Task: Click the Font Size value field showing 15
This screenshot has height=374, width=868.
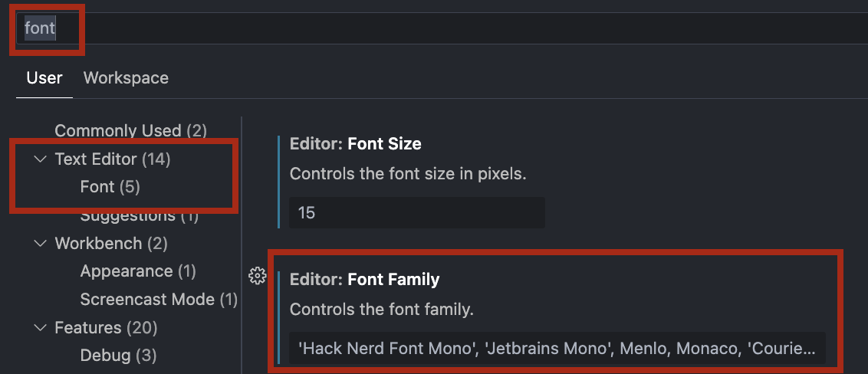Action: 417,212
